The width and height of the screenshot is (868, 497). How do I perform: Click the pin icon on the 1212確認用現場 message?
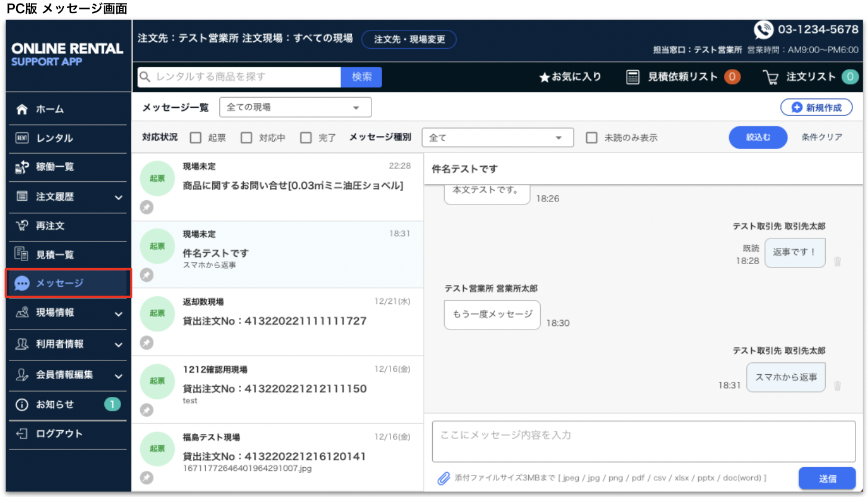(147, 410)
